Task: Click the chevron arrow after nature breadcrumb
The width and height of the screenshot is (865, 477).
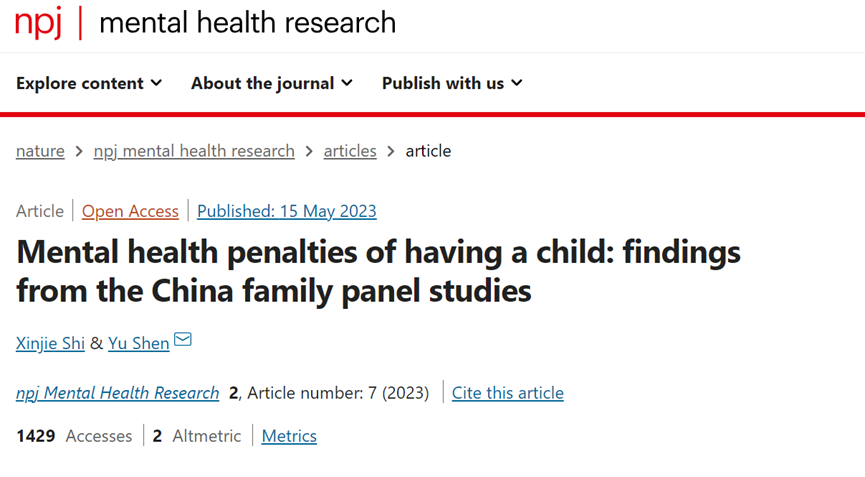Action: coord(79,151)
